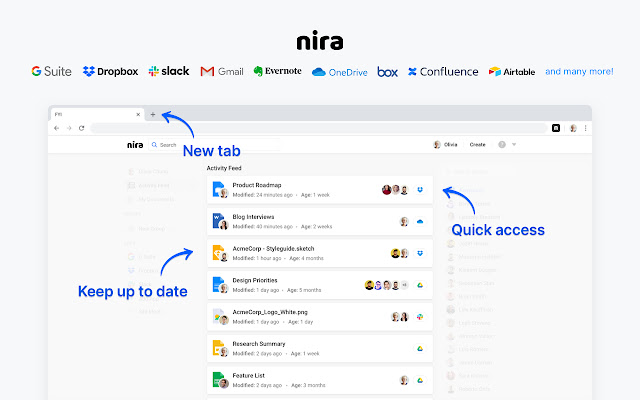The image size is (640, 400).
Task: Click the Google Drive icon on Design Priorities row
Action: coord(420,285)
